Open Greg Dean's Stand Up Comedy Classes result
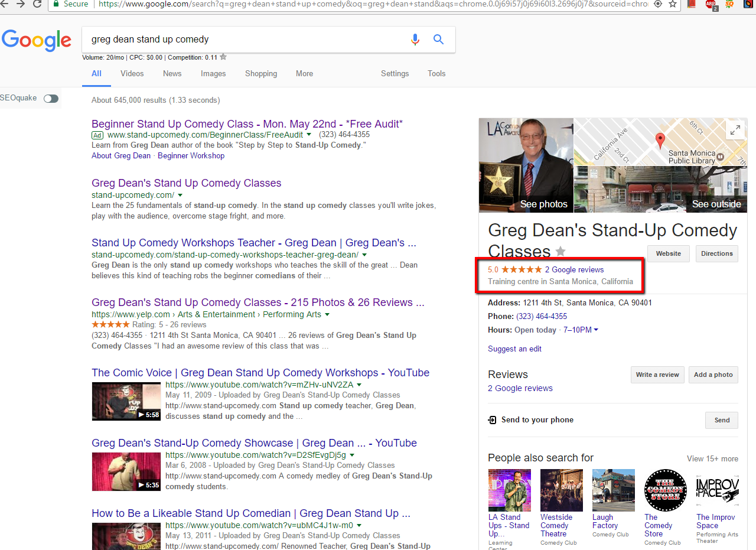This screenshot has width=756, height=550. [x=186, y=183]
